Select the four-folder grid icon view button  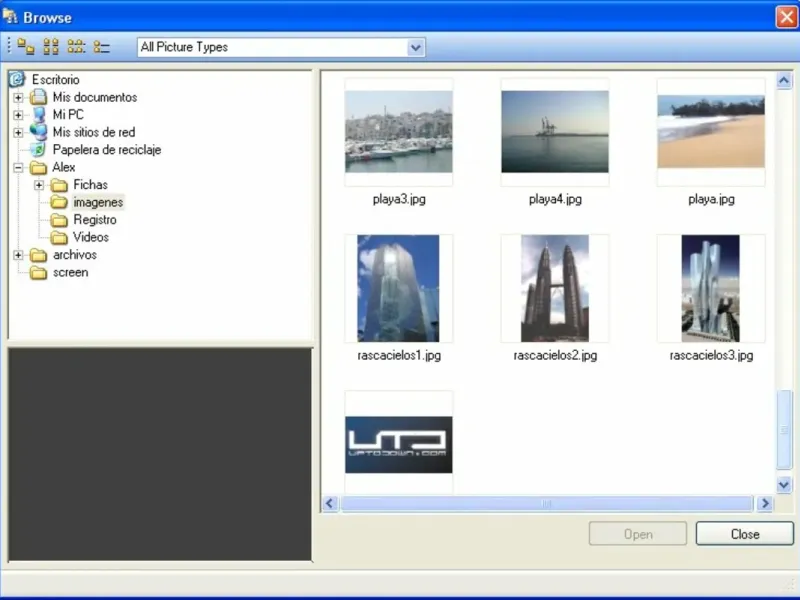[51, 47]
